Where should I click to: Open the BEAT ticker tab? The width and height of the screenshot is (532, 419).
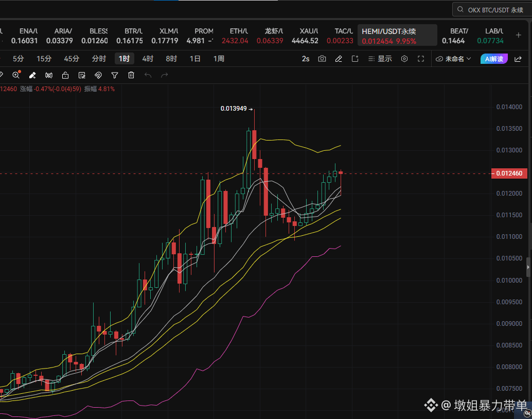click(455, 36)
